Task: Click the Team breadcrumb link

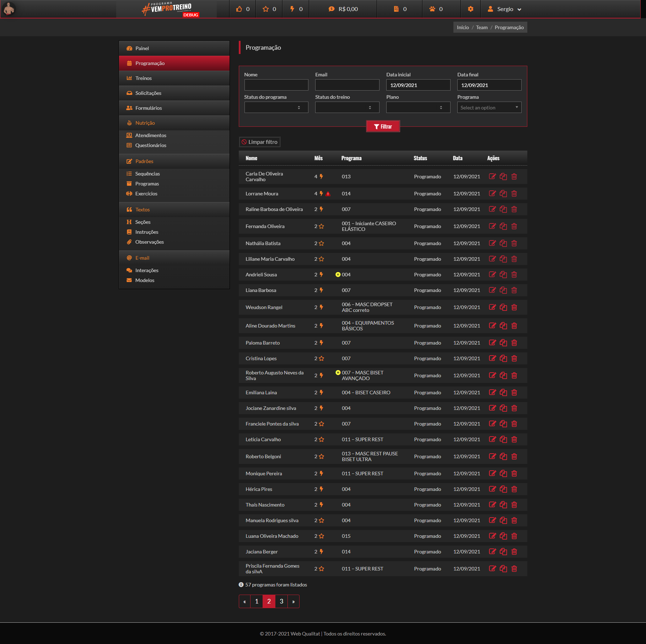Action: (x=481, y=27)
